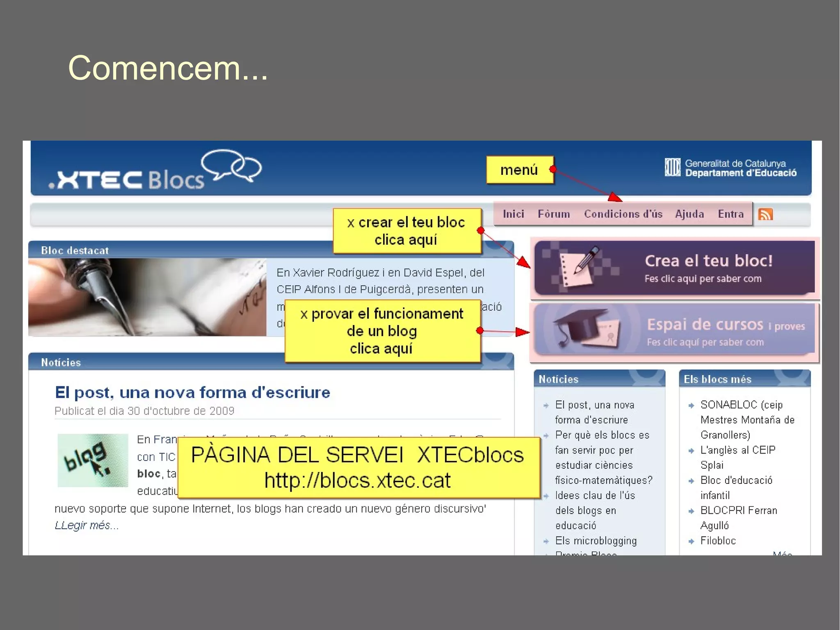Click the LLegir més link
The image size is (840, 630).
click(x=87, y=525)
